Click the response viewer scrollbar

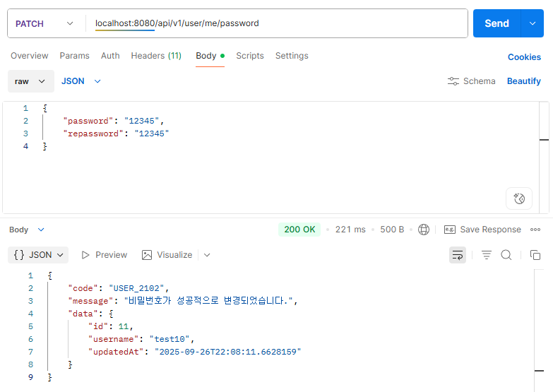[x=539, y=331]
